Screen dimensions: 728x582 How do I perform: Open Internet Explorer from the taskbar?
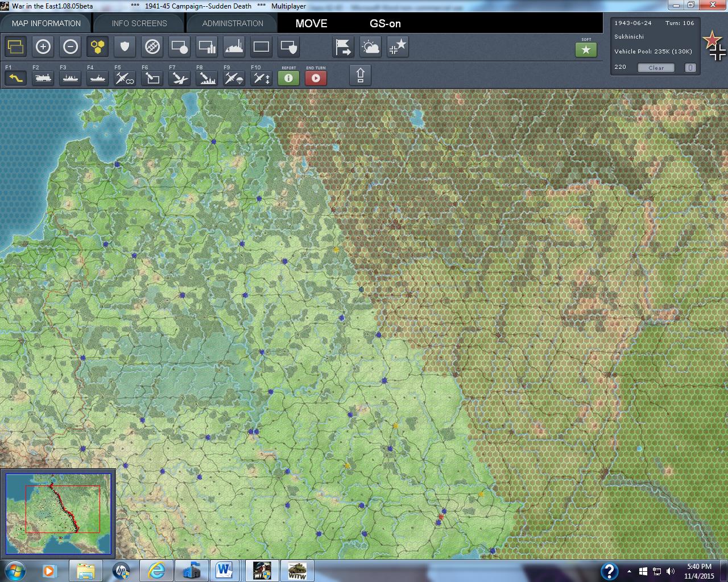tap(156, 571)
